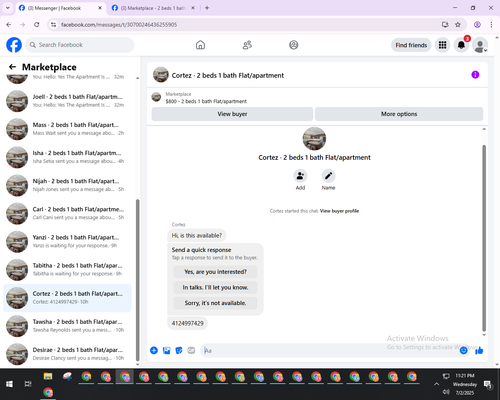View site information icon in address bar

pyautogui.click(x=53, y=25)
